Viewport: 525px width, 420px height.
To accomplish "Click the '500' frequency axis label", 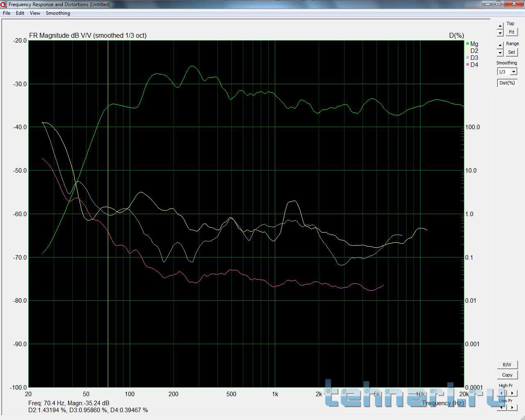I will (231, 394).
